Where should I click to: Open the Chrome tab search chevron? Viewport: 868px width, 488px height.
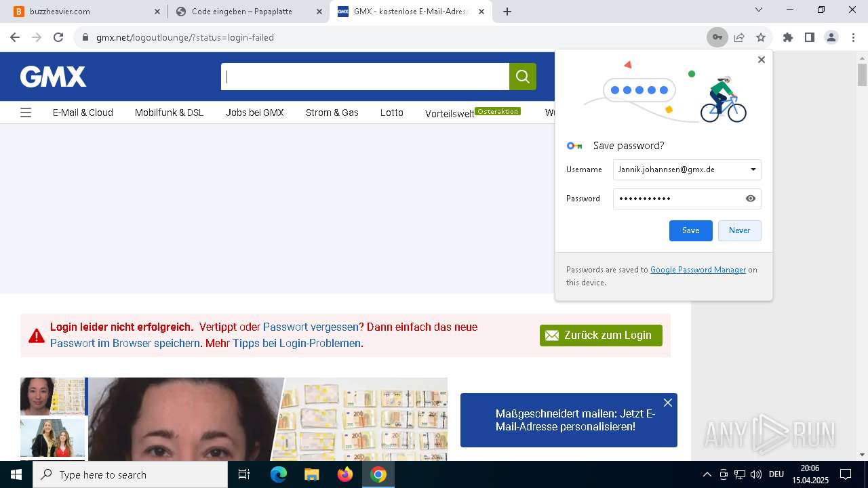(x=759, y=9)
